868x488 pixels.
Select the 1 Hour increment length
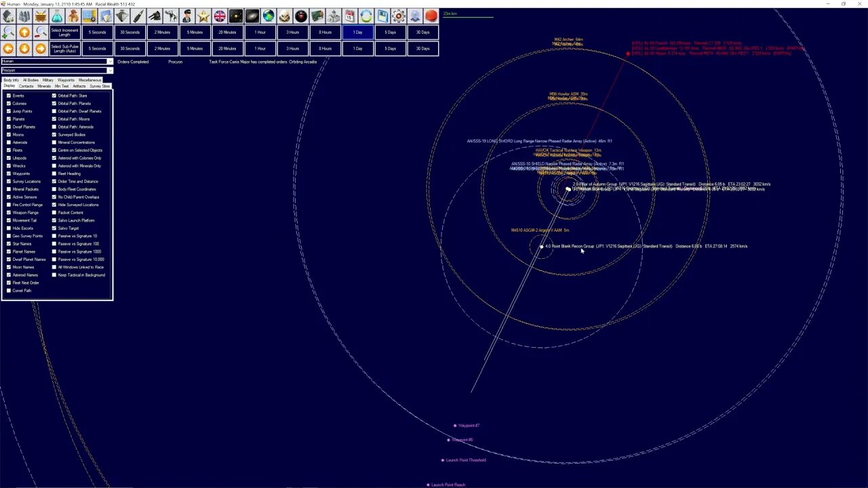260,33
